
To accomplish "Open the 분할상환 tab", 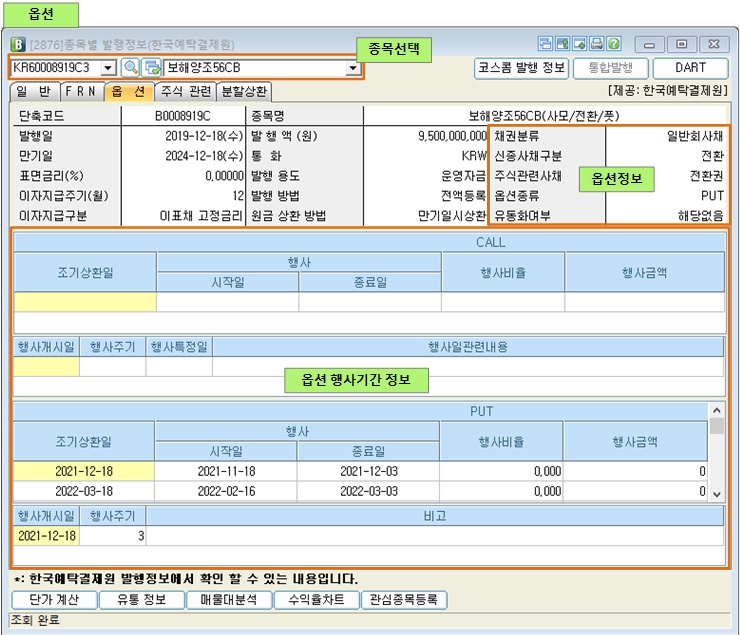I will click(244, 92).
